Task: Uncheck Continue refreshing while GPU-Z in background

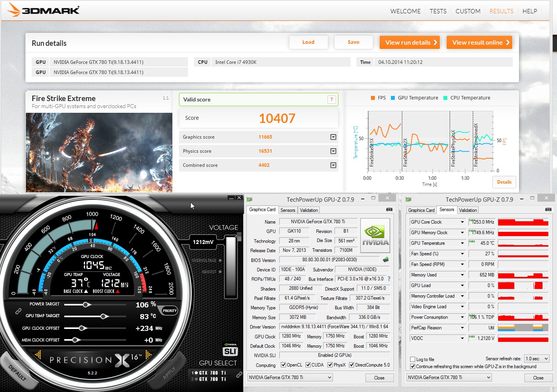Action: [412, 367]
